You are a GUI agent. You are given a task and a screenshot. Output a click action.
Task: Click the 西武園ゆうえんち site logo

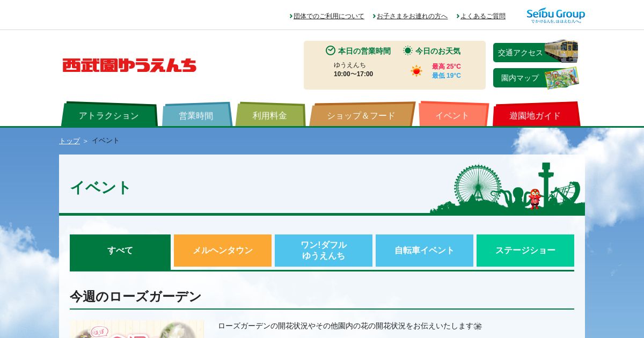point(129,65)
